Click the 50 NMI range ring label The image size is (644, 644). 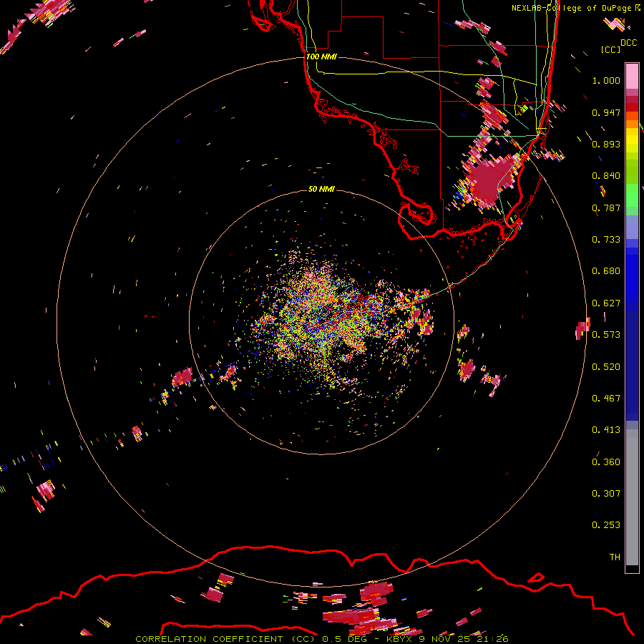tap(321, 190)
